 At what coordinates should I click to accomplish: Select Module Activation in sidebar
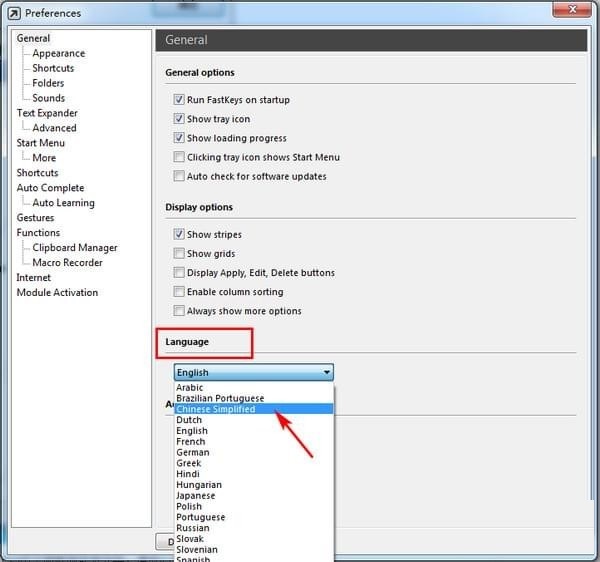click(x=57, y=292)
